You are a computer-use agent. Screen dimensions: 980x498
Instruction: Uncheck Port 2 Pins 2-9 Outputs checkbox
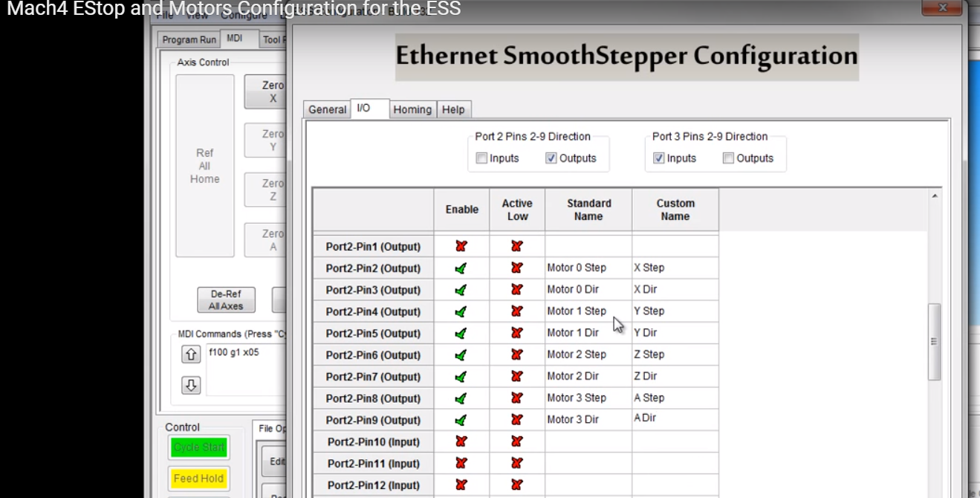(x=551, y=158)
